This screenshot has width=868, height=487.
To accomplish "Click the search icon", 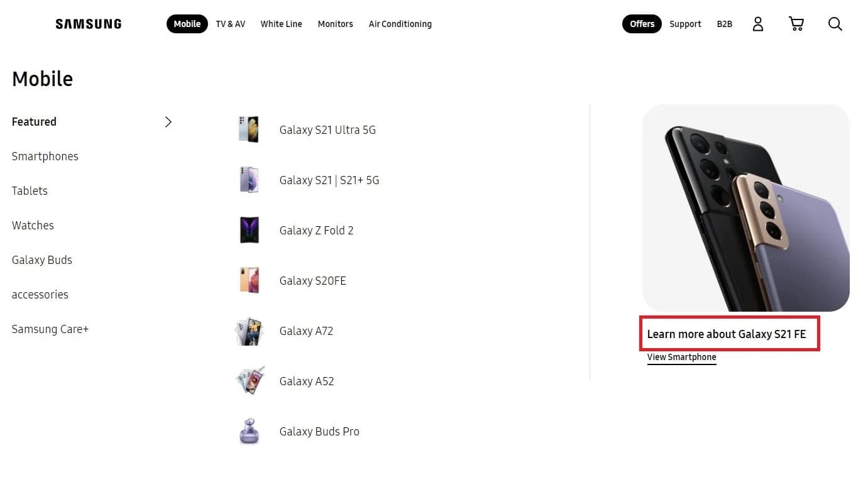I will [835, 23].
